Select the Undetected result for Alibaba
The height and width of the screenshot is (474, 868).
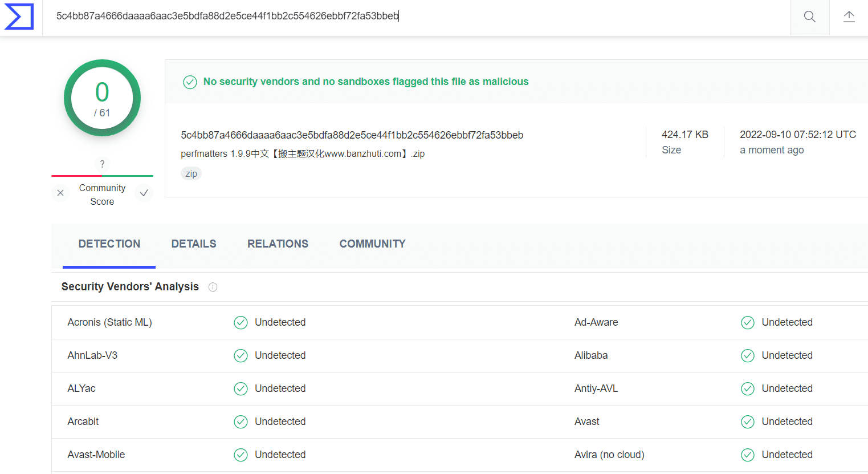(787, 356)
